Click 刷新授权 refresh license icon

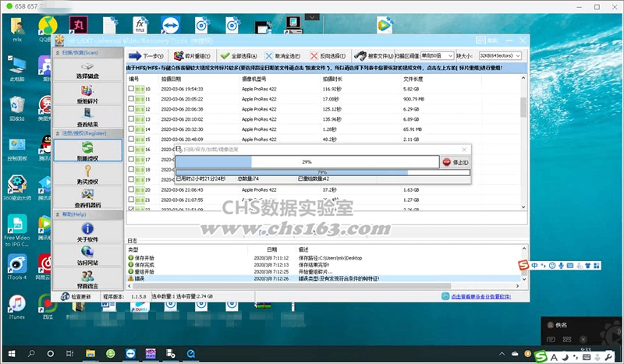[87, 147]
